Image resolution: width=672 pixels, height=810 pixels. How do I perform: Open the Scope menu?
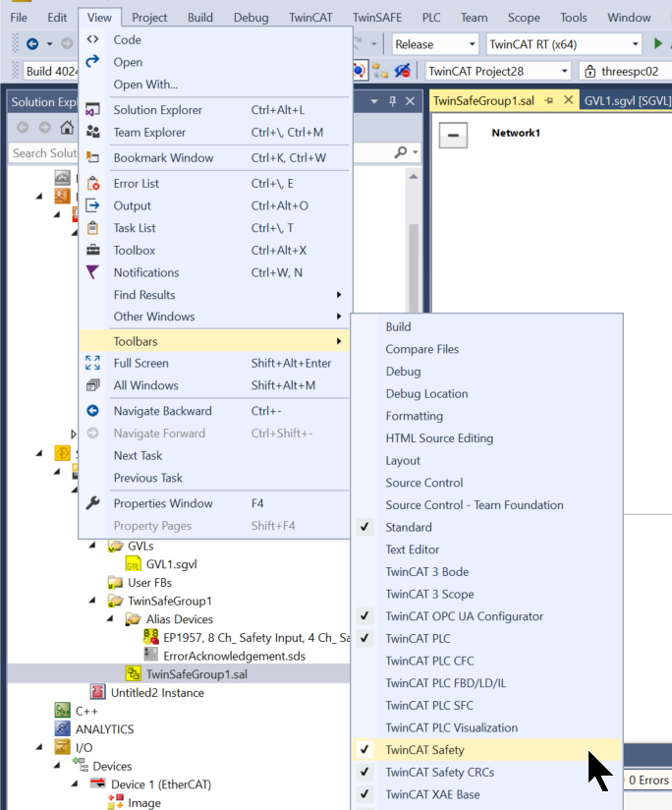point(524,17)
